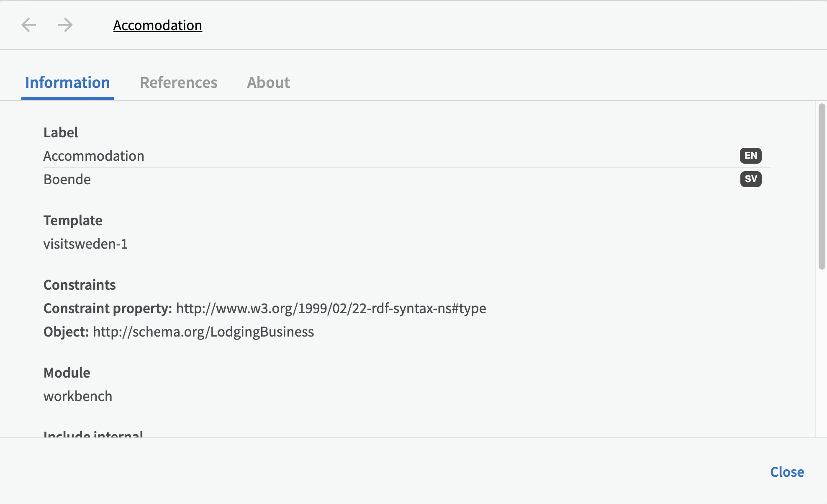Click the back arrow icon
This screenshot has height=504, width=827.
point(29,25)
